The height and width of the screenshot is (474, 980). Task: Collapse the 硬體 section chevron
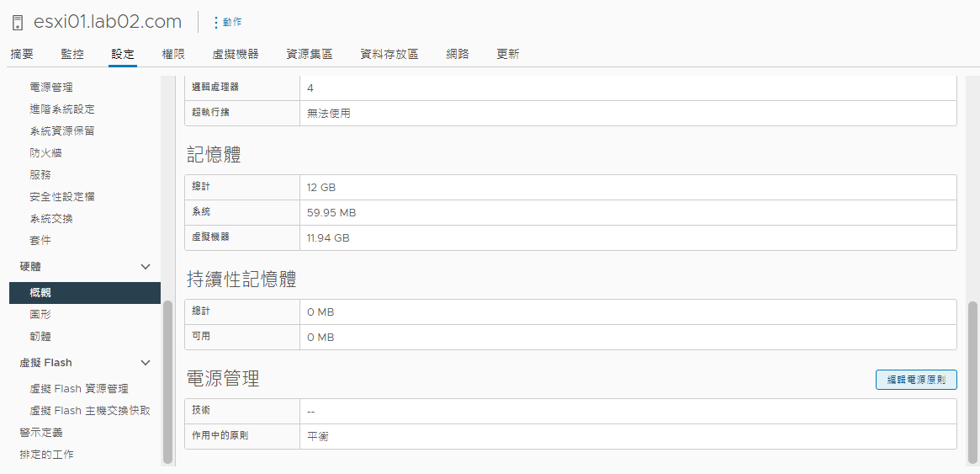tap(146, 267)
